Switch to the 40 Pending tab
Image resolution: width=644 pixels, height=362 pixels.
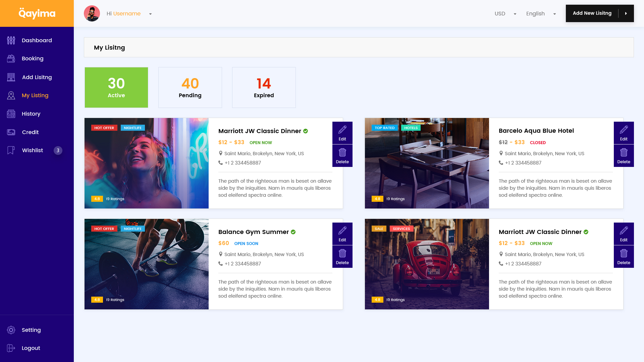tap(190, 87)
